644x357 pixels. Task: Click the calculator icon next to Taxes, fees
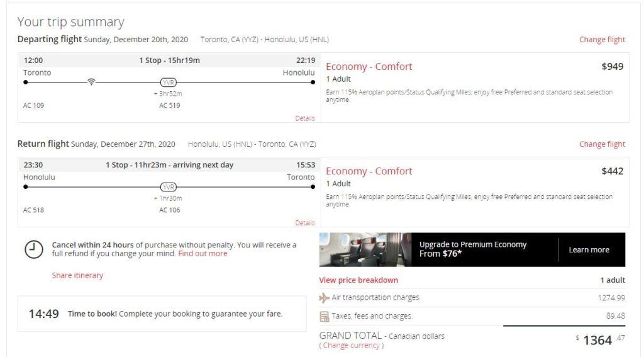325,316
